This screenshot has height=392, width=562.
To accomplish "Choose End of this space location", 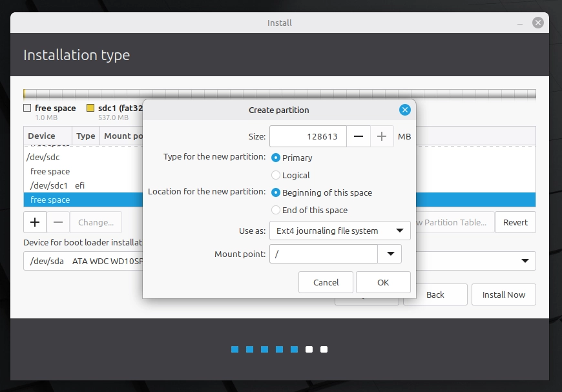I will coord(275,209).
